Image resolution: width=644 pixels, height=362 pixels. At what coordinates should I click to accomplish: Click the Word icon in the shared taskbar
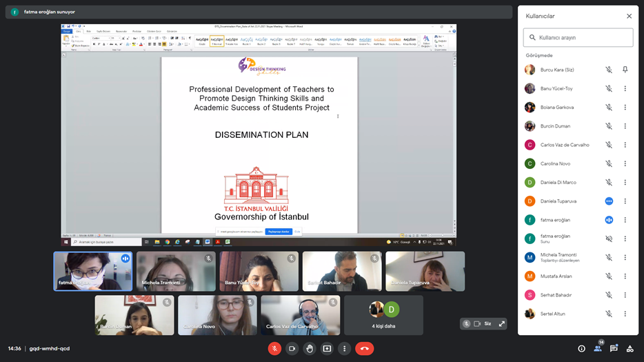pos(208,242)
